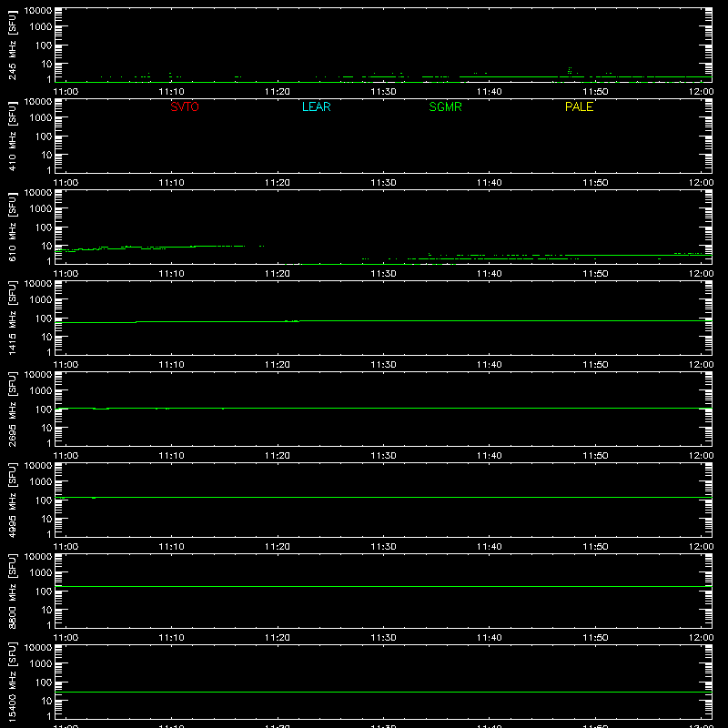
Task: Click 11:30 label under the 245 MHz plot
Action: pos(383,92)
